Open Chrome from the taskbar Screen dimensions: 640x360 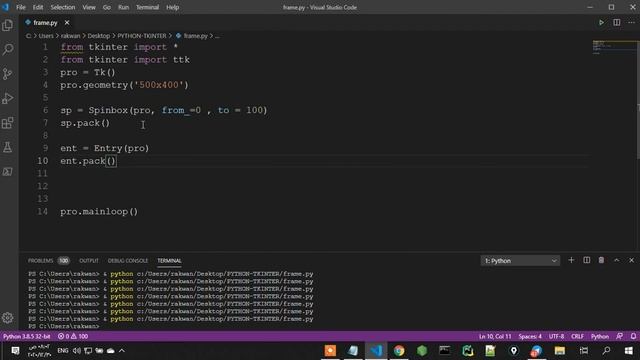399,351
